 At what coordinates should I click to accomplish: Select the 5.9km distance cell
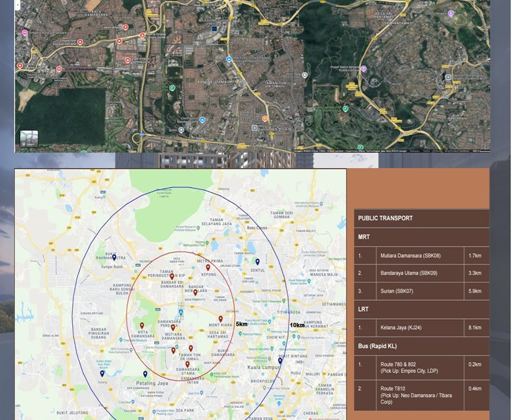(477, 291)
